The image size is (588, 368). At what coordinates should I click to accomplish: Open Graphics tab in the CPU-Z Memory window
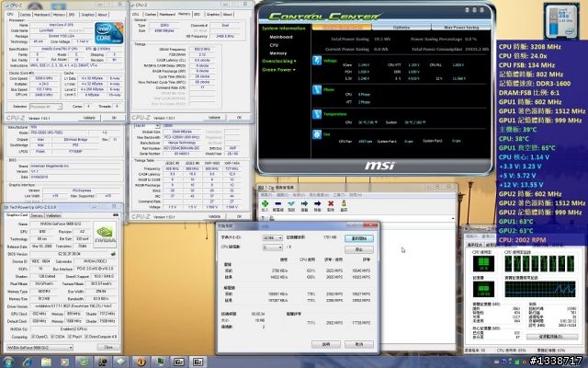coord(212,15)
